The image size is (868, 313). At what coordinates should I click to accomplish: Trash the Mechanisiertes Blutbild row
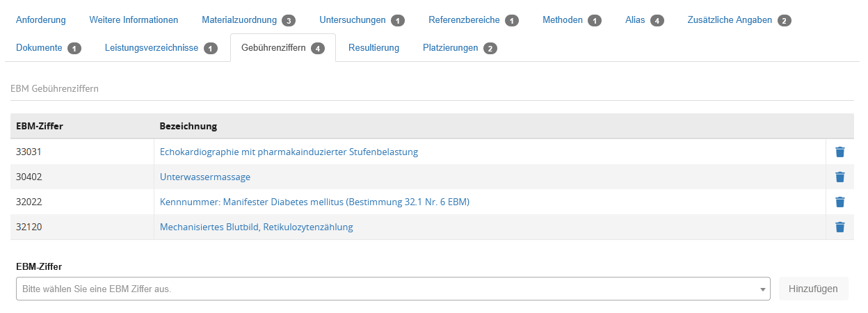click(839, 227)
